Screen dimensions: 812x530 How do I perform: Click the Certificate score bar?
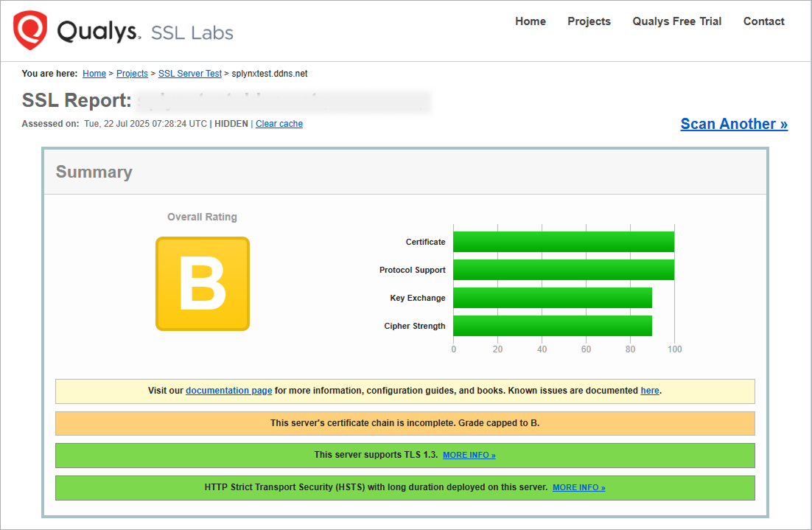pos(564,242)
